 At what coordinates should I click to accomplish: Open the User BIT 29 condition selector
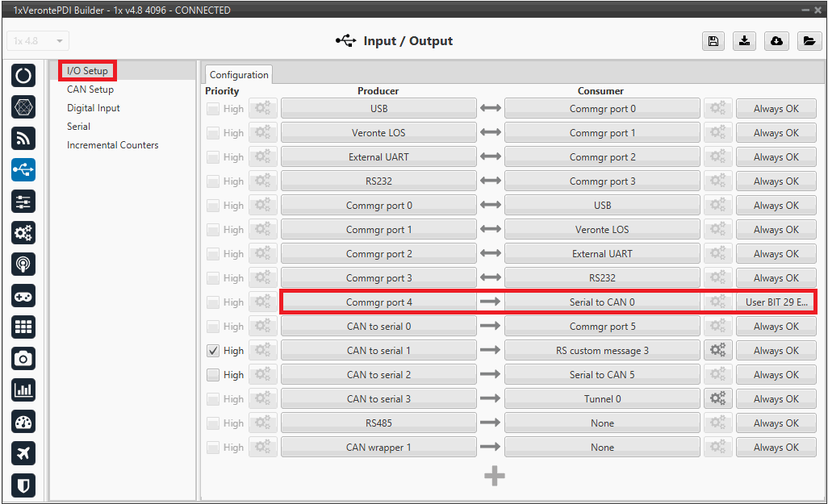776,302
